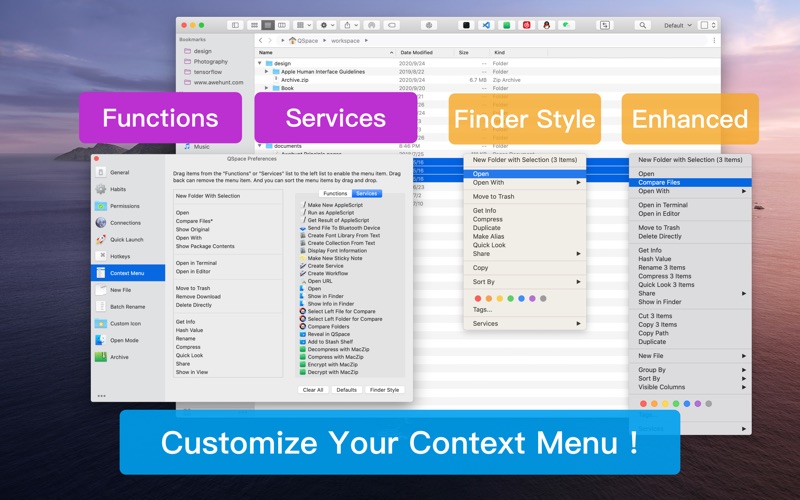Launch the WeChat toolbar icon
Image resolution: width=800 pixels, height=500 pixels.
(566, 25)
